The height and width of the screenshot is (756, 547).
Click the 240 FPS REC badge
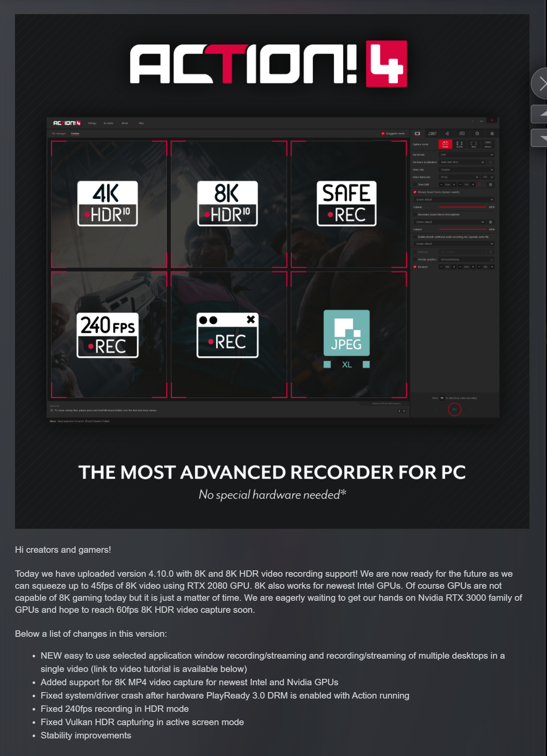coord(108,335)
